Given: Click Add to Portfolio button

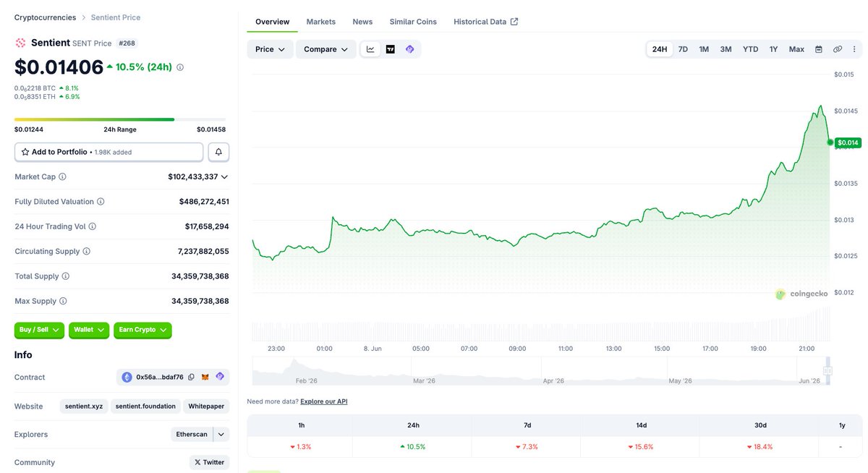Looking at the screenshot, I should [109, 152].
